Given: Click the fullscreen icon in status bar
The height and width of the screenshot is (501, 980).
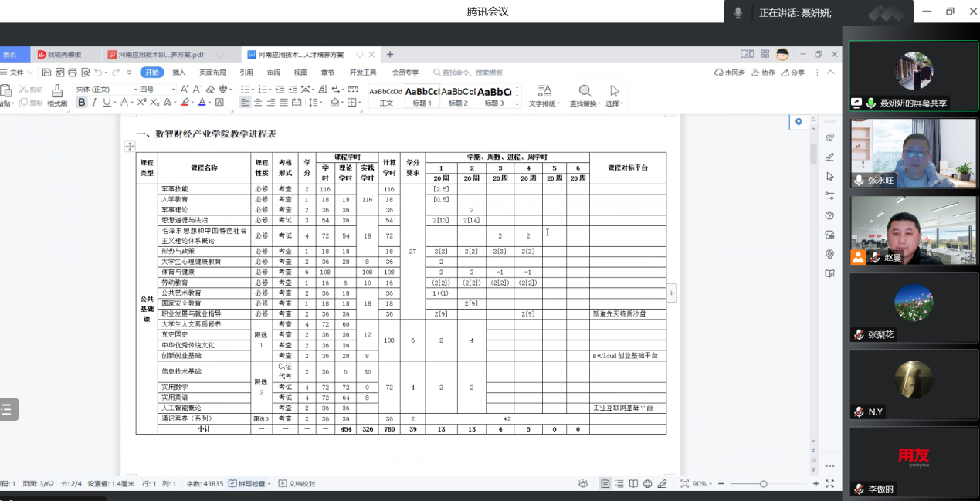Looking at the screenshot, I should click(829, 484).
